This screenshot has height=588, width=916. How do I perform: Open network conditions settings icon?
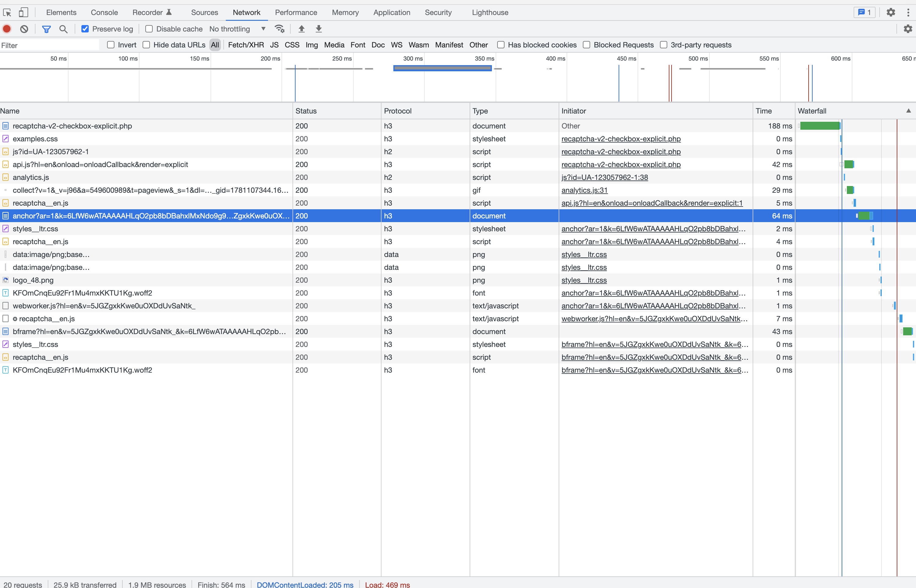pyautogui.click(x=280, y=29)
